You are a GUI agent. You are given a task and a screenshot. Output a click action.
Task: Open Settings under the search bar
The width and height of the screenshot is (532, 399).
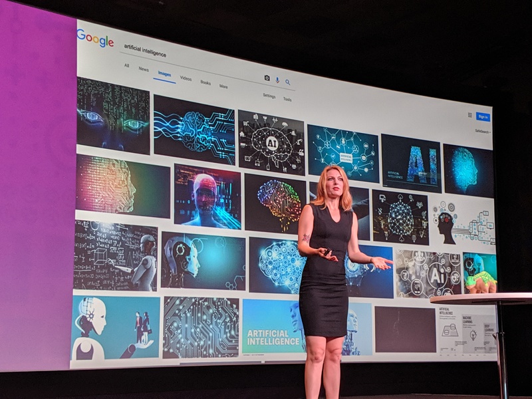click(269, 96)
